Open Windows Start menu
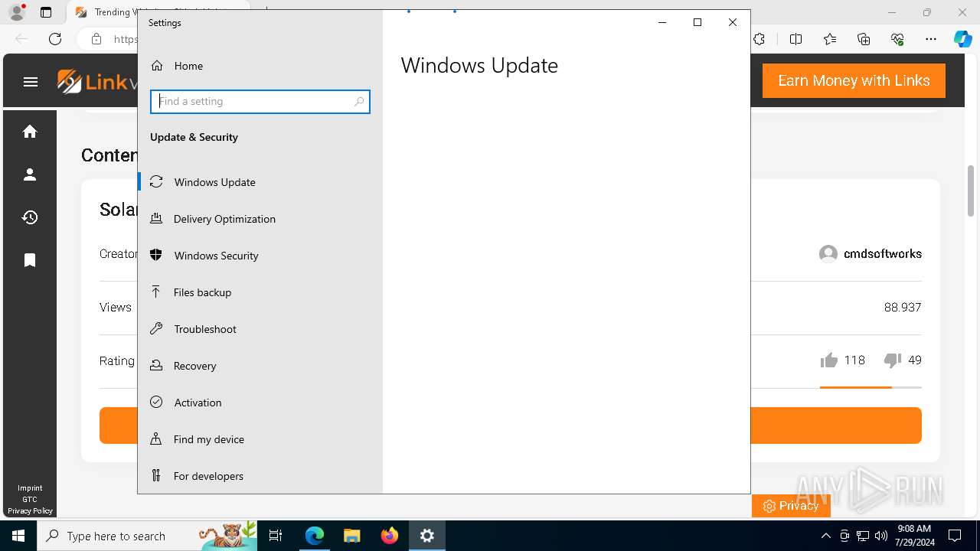This screenshot has width=980, height=551. [x=18, y=536]
